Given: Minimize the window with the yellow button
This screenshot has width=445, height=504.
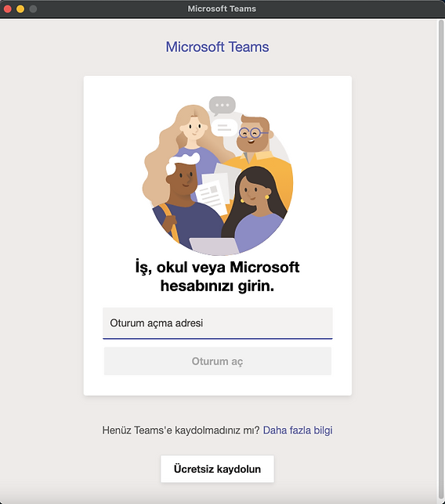Looking at the screenshot, I should click(20, 9).
